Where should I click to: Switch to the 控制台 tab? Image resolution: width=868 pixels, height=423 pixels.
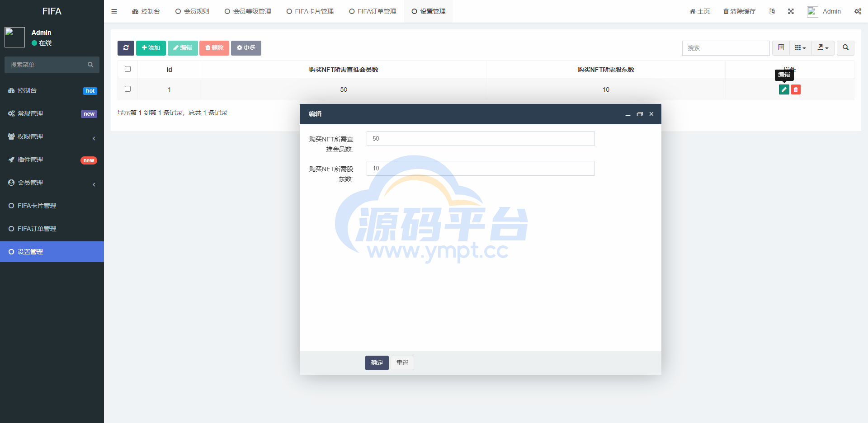pyautogui.click(x=146, y=11)
